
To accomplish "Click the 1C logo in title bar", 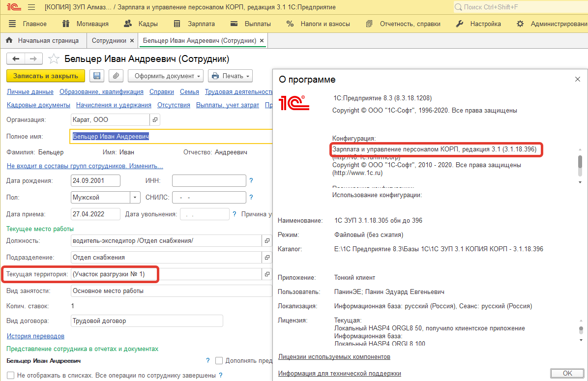I will coord(13,7).
